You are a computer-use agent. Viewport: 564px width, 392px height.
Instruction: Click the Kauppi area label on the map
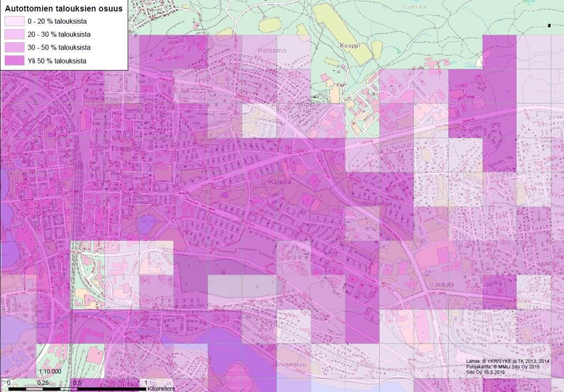(x=350, y=45)
